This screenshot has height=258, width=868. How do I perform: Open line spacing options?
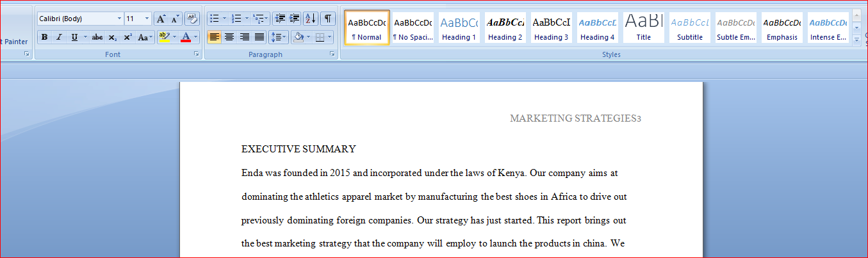(x=279, y=37)
